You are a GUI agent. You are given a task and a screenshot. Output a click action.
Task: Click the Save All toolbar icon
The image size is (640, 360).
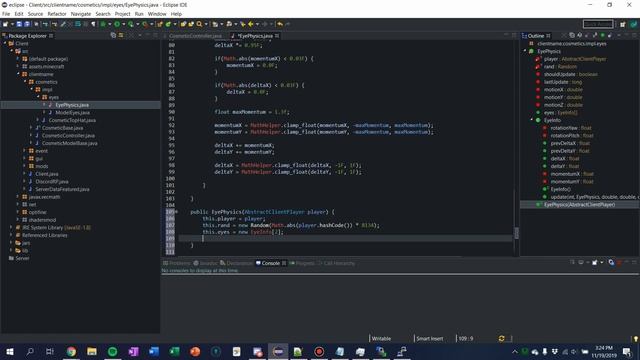pos(27,24)
